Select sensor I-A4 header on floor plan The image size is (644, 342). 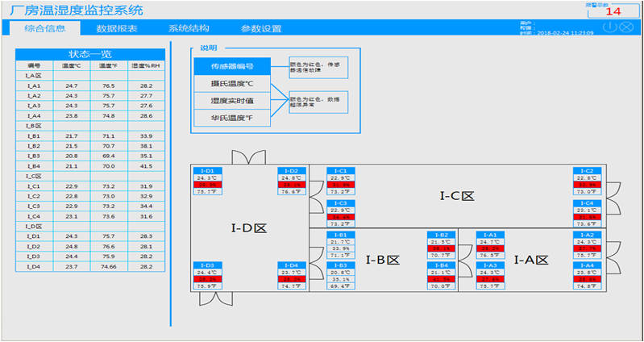(588, 265)
